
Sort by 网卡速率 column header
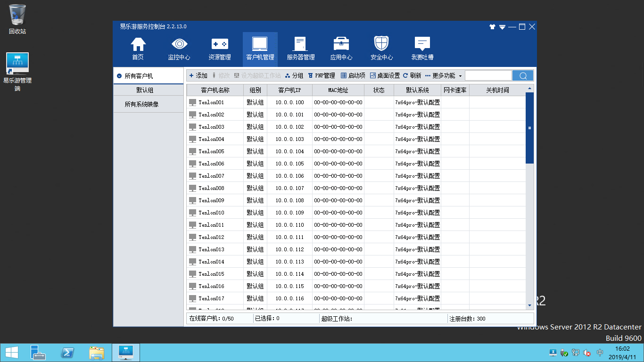click(455, 90)
